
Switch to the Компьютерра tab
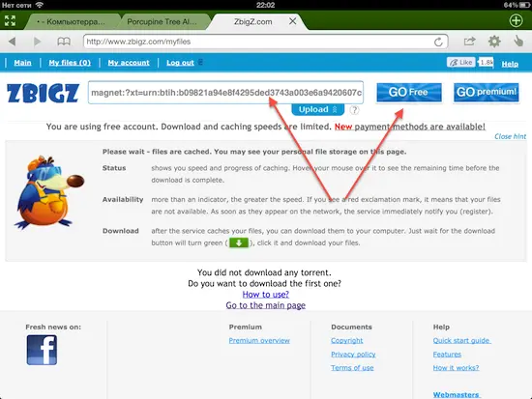pyautogui.click(x=73, y=21)
